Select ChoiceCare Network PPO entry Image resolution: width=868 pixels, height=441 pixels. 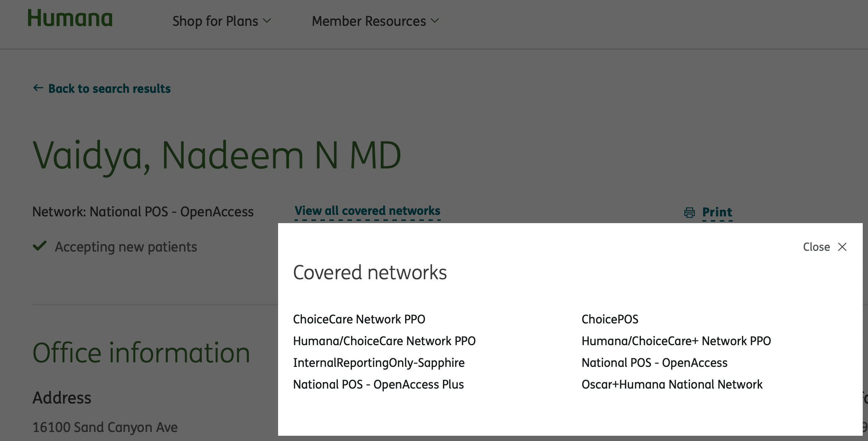click(359, 319)
